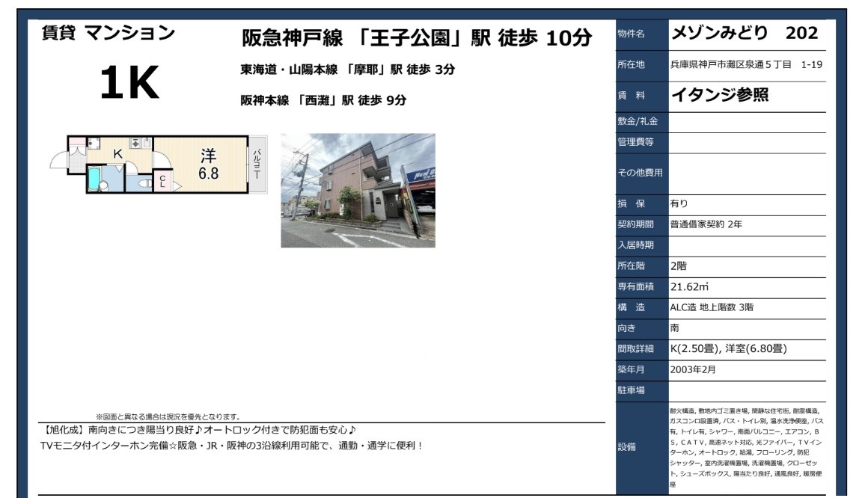The image size is (868, 498).
Task: Click the bathtub symbol in the floor plan
Action: point(95,179)
